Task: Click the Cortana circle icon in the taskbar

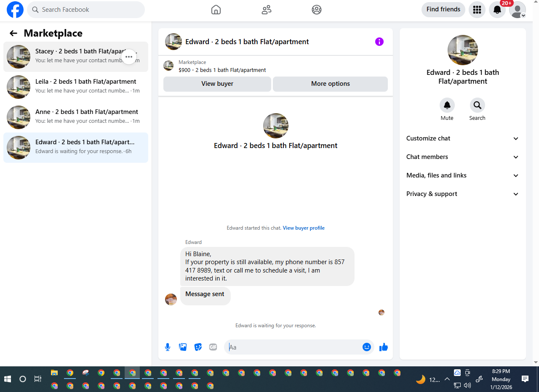Action: (23, 379)
